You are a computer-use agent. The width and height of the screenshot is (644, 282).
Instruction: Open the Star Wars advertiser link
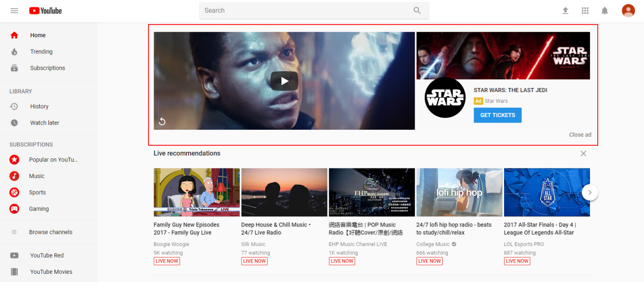point(496,101)
